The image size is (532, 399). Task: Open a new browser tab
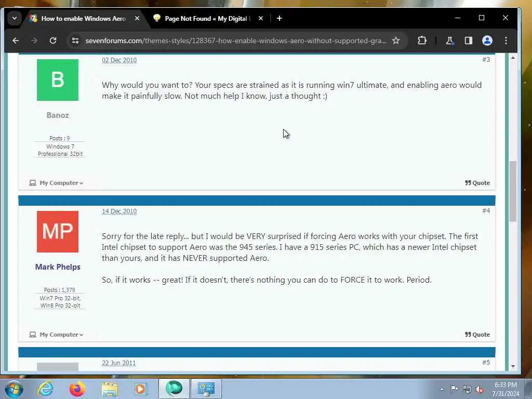pos(279,18)
